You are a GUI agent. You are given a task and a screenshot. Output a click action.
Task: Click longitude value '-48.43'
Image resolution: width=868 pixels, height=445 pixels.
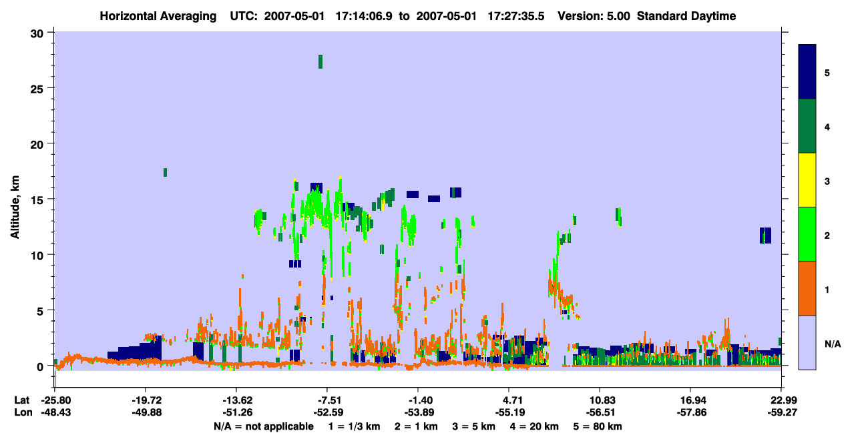[55, 412]
